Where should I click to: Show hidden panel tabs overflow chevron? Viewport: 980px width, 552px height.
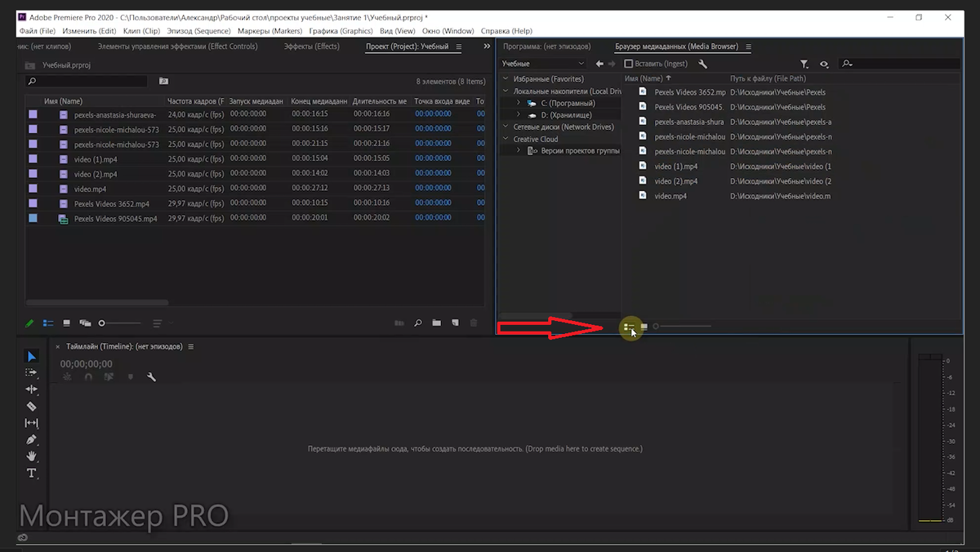(488, 47)
